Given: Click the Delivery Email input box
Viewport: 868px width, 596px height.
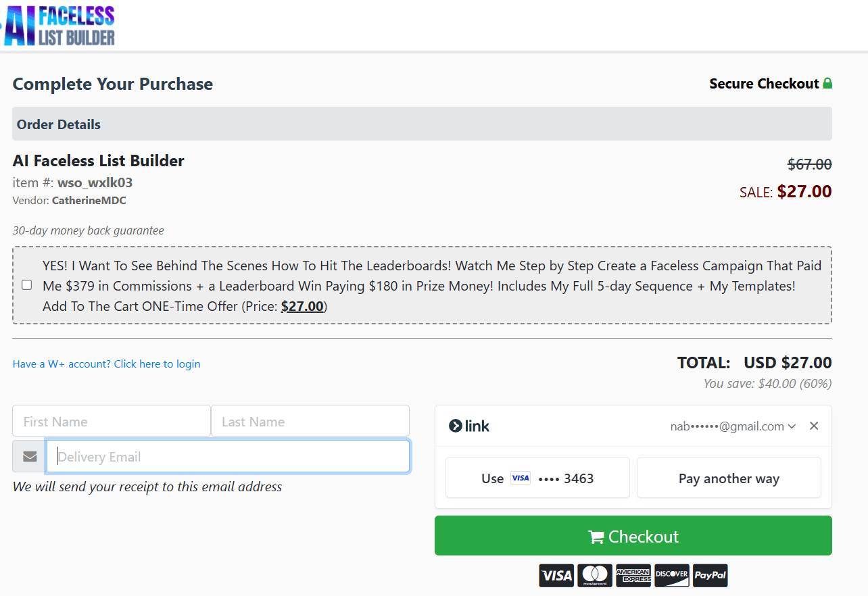Looking at the screenshot, I should (228, 455).
